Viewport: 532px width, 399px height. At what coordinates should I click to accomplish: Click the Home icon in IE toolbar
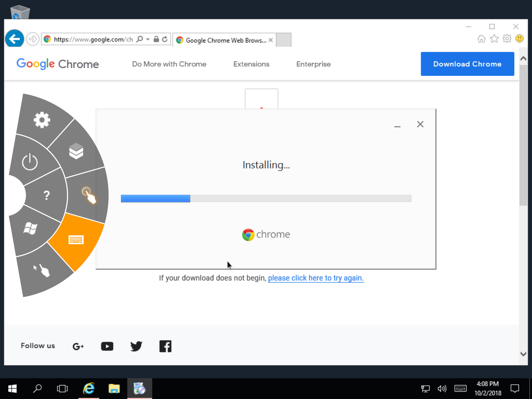(481, 39)
